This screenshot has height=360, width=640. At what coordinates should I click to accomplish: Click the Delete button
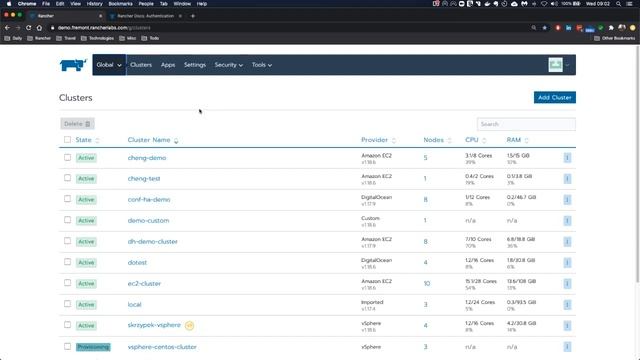pyautogui.click(x=77, y=124)
